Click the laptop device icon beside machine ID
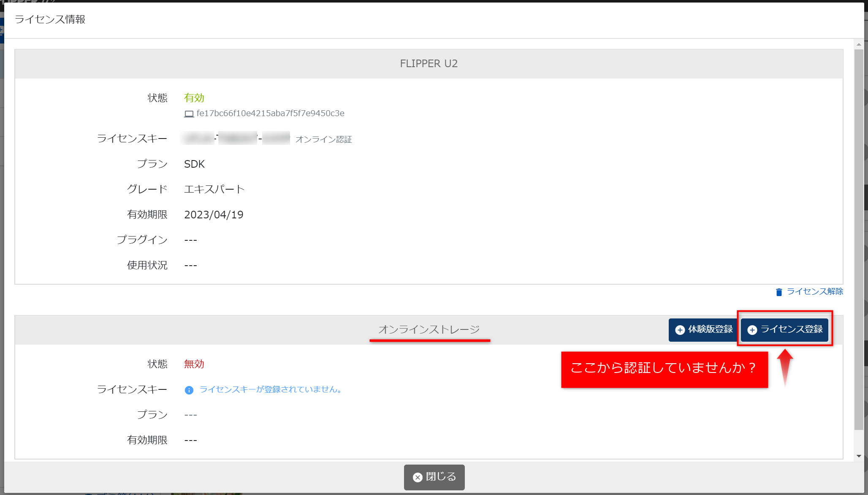 point(189,114)
